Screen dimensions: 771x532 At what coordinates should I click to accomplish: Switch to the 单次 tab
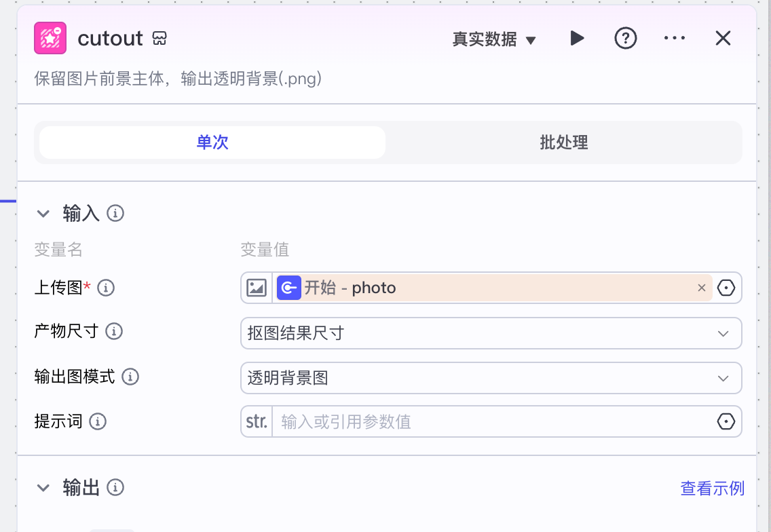click(212, 142)
